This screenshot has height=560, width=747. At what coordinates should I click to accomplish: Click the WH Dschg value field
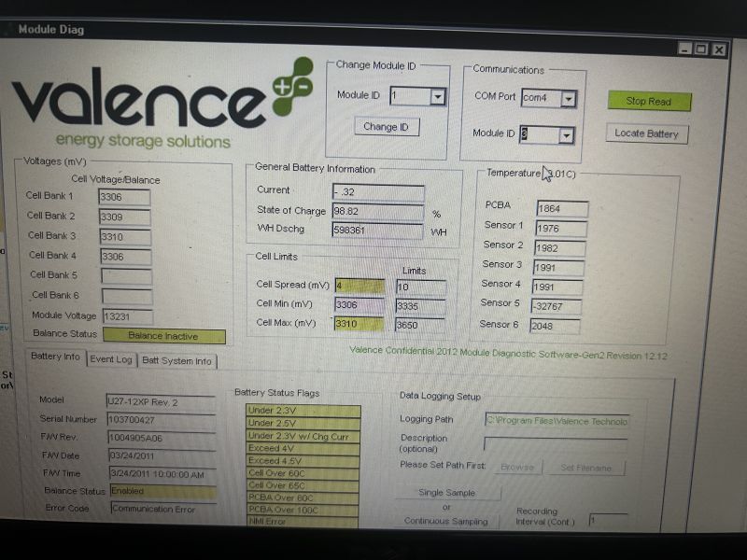[377, 231]
